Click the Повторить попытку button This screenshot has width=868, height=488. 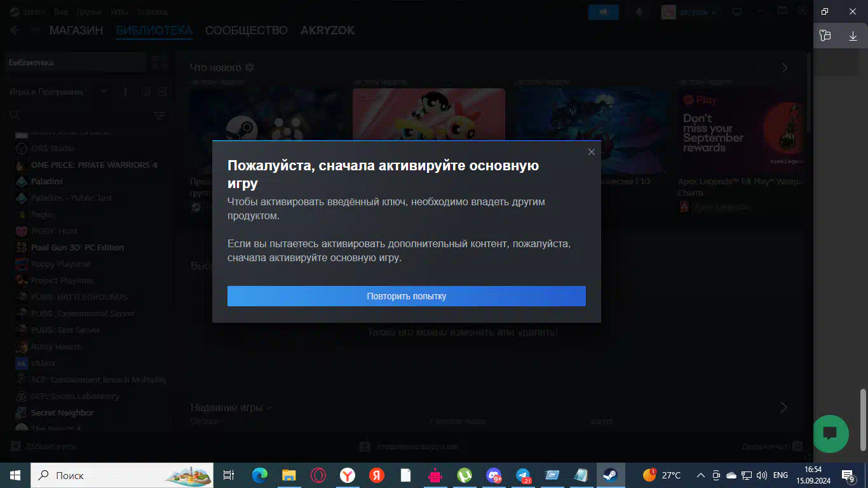tap(407, 296)
